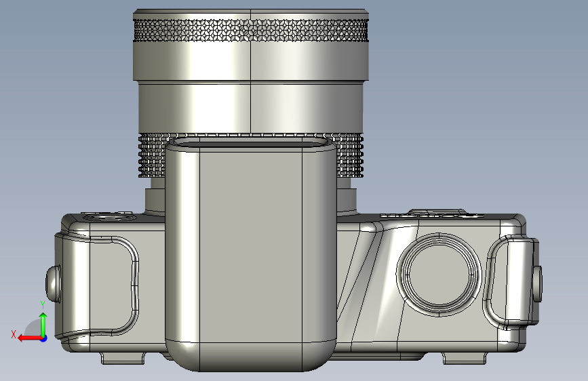Click the red X axis arrow of triad
The width and height of the screenshot is (588, 381).
30,338
